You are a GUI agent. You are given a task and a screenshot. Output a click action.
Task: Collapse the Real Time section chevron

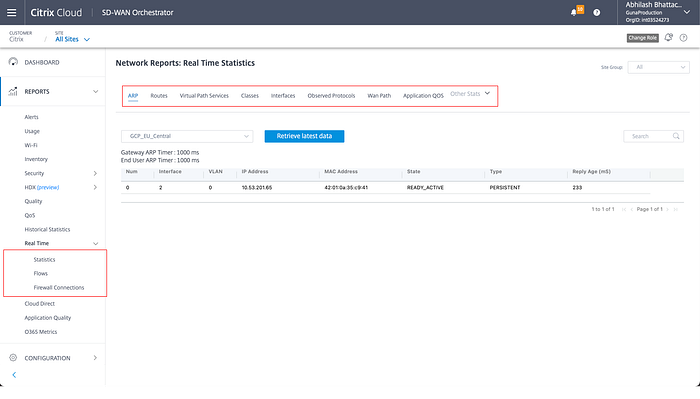coord(95,243)
